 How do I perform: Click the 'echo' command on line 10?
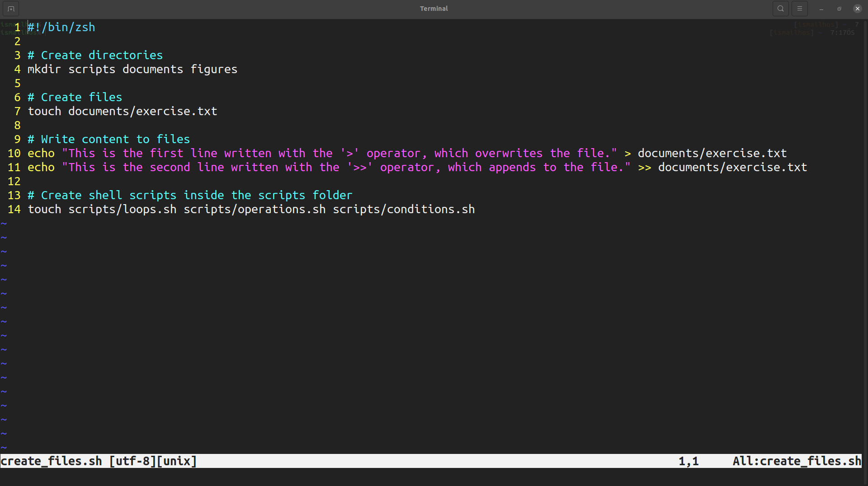[41, 153]
